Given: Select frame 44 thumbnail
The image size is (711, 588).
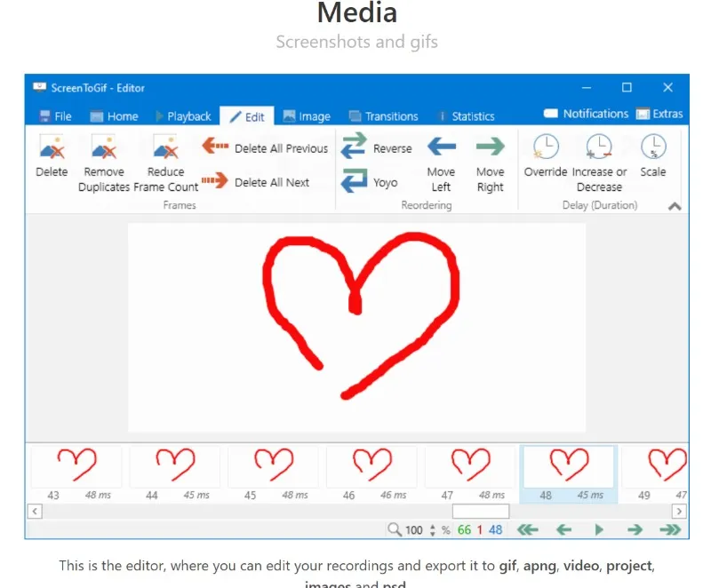Looking at the screenshot, I should coord(174,473).
